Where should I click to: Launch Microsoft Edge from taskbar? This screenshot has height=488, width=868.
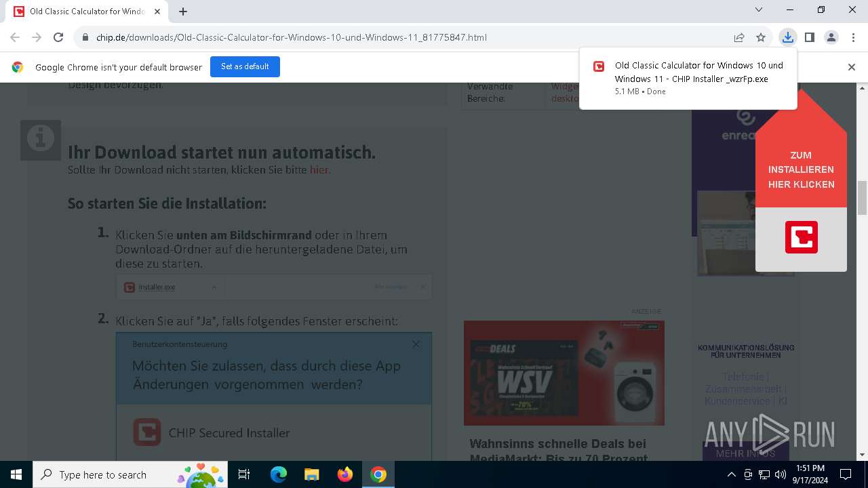(x=279, y=474)
